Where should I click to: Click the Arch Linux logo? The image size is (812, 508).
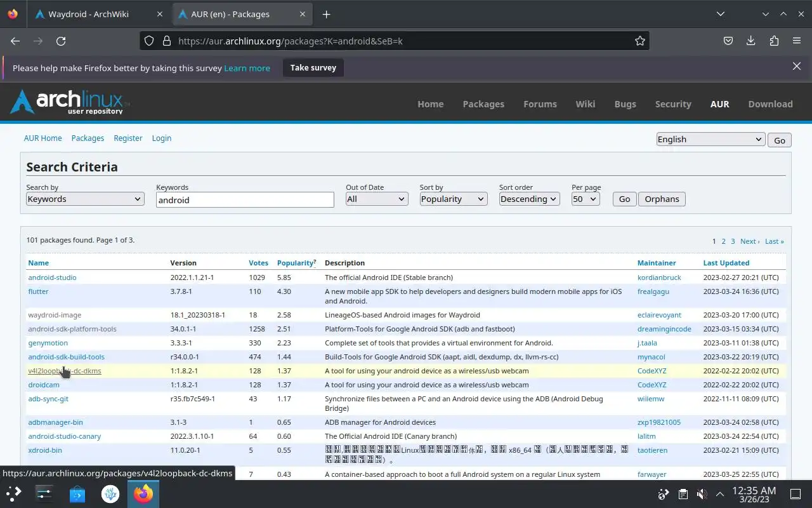pos(69,102)
